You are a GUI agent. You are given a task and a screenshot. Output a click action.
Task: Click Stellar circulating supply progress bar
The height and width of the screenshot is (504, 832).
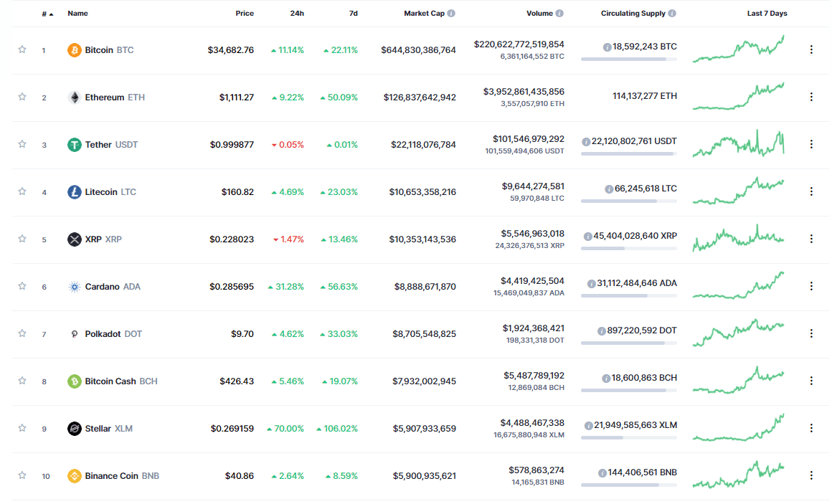tap(629, 437)
